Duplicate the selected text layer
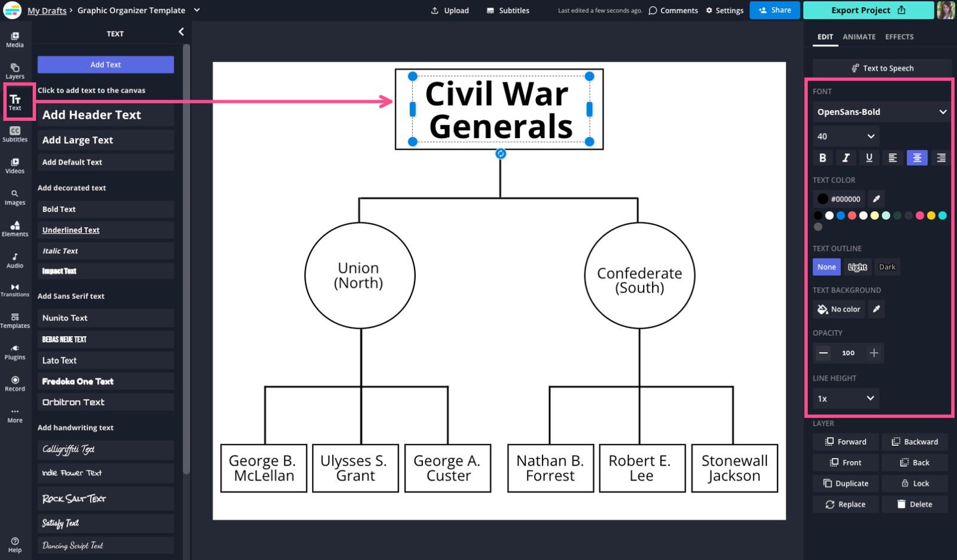This screenshot has width=957, height=560. tap(845, 483)
